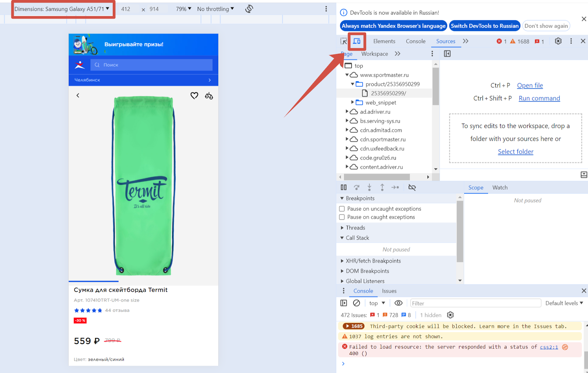Toggle the device toolbar icon
588x373 pixels.
pyautogui.click(x=356, y=41)
